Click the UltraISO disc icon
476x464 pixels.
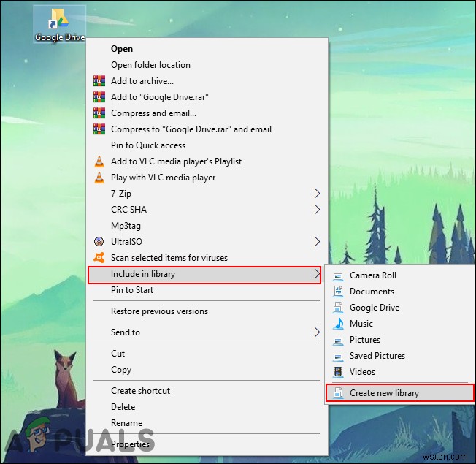(99, 242)
